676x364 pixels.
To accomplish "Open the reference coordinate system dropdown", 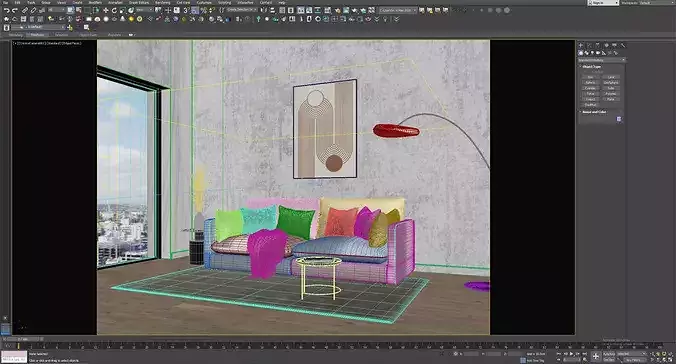I will point(144,10).
